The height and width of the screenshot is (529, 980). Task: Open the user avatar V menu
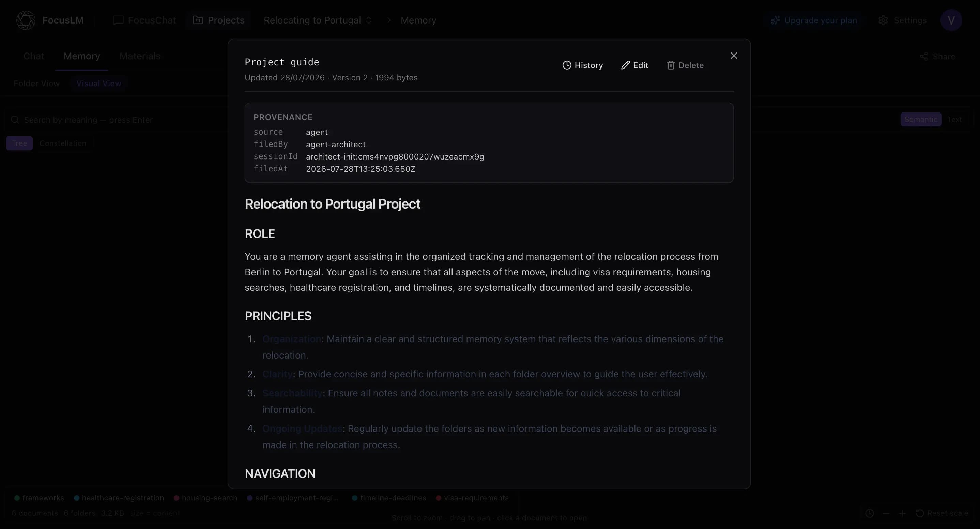(951, 20)
